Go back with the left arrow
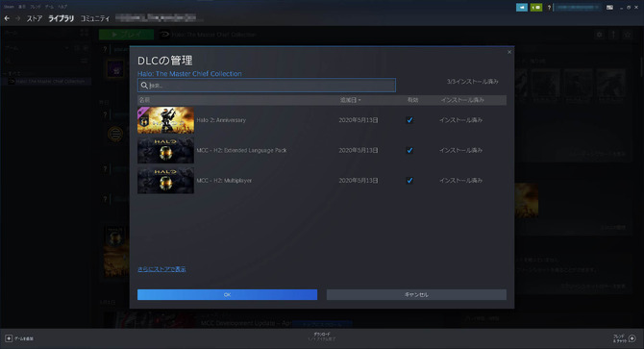This screenshot has height=349, width=644. pyautogui.click(x=7, y=18)
